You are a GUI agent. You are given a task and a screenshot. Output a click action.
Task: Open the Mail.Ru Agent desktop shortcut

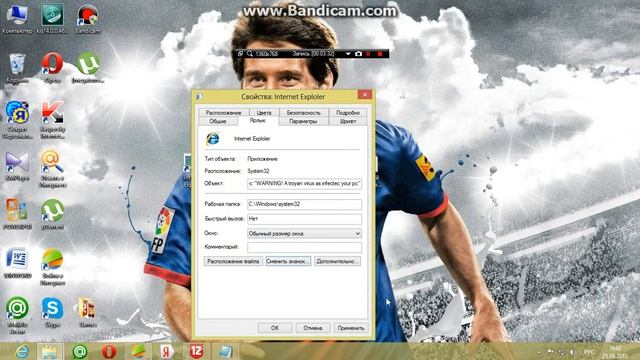(x=17, y=315)
